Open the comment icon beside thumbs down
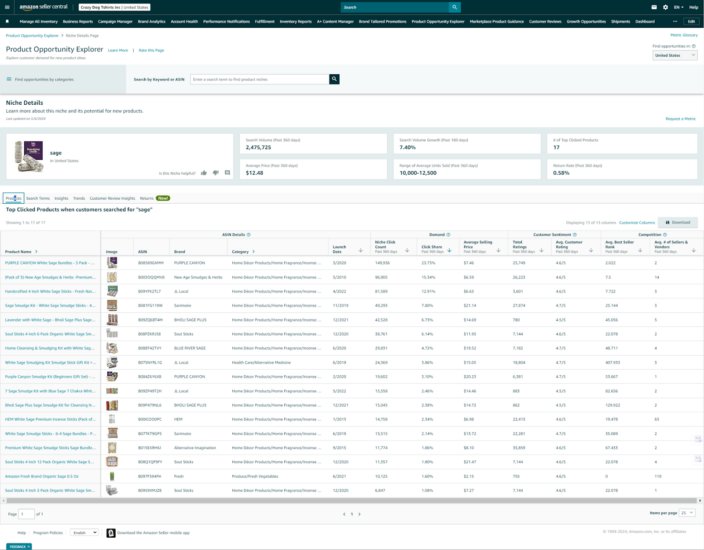704x550 pixels. coord(227,173)
